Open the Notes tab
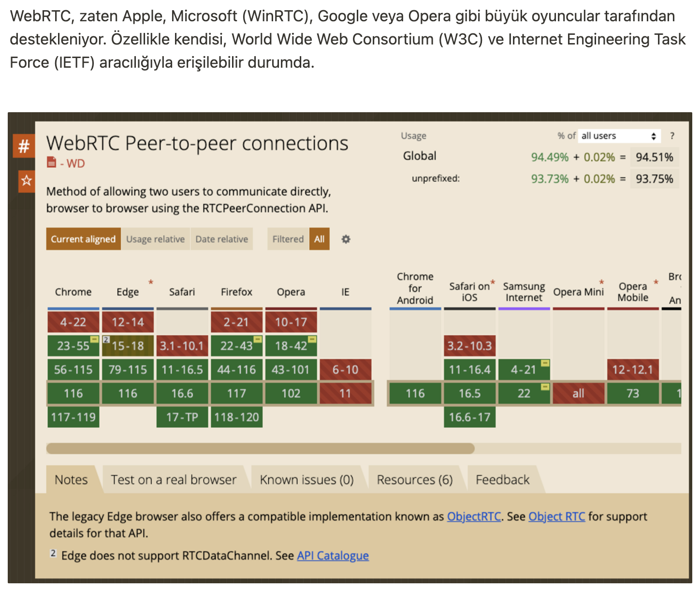Screen dimensions: 700x592 coord(71,480)
